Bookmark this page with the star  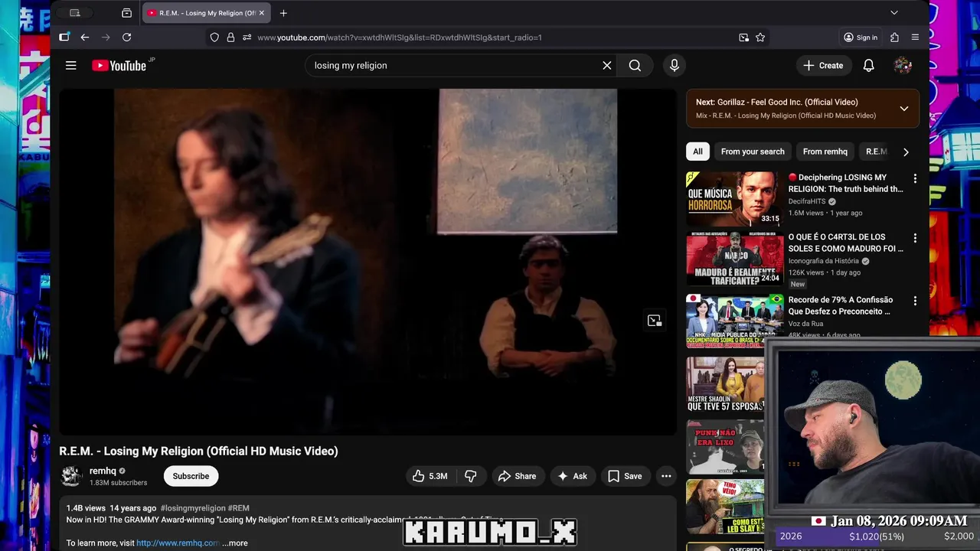pyautogui.click(x=760, y=37)
